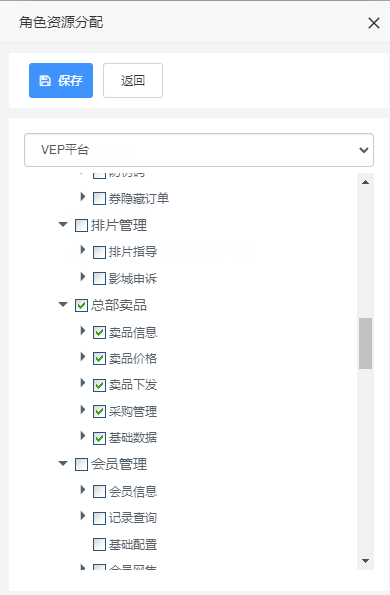Click the scrollbar down arrow
This screenshot has height=595, width=390.
point(366,561)
